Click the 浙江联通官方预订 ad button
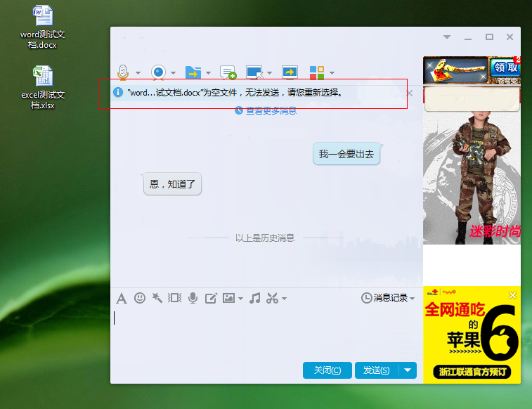 coord(472,372)
